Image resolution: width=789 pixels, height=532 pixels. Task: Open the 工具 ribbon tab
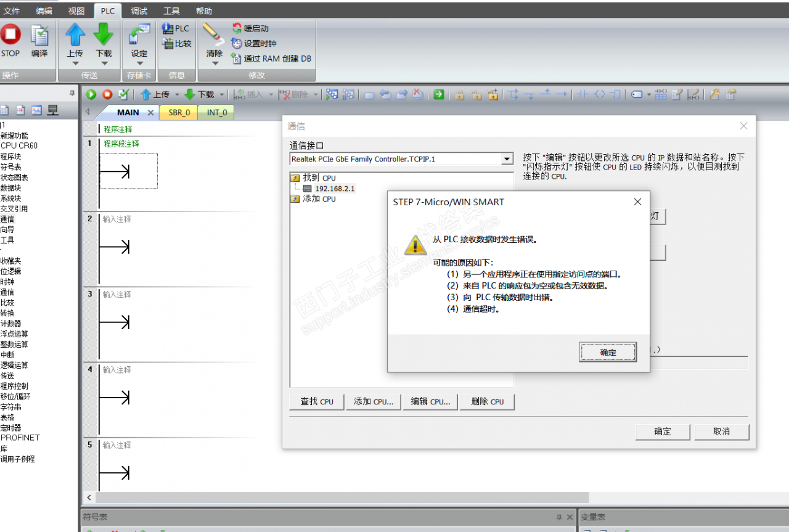171,11
